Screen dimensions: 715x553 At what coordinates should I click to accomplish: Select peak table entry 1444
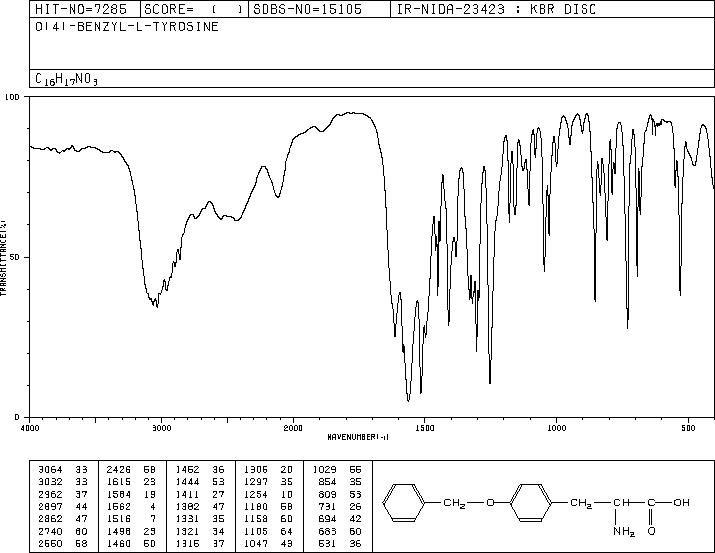(x=187, y=481)
